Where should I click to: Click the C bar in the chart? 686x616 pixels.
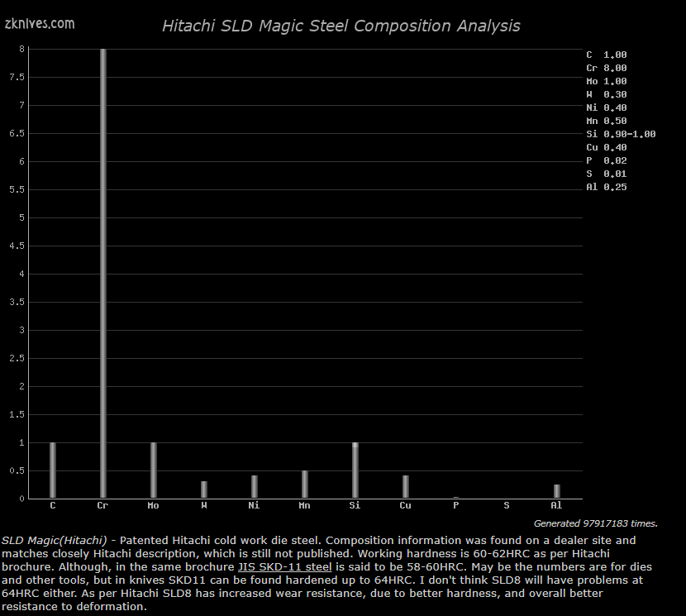(x=53, y=470)
